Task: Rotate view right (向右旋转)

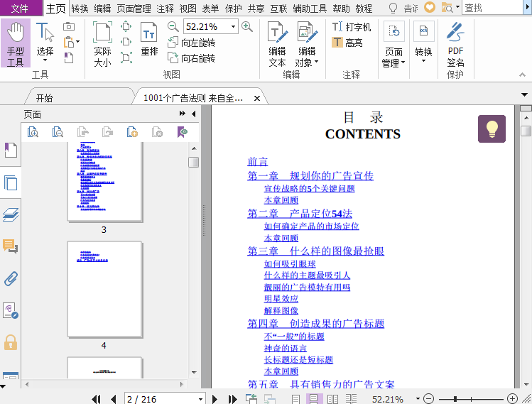Action: [x=192, y=58]
